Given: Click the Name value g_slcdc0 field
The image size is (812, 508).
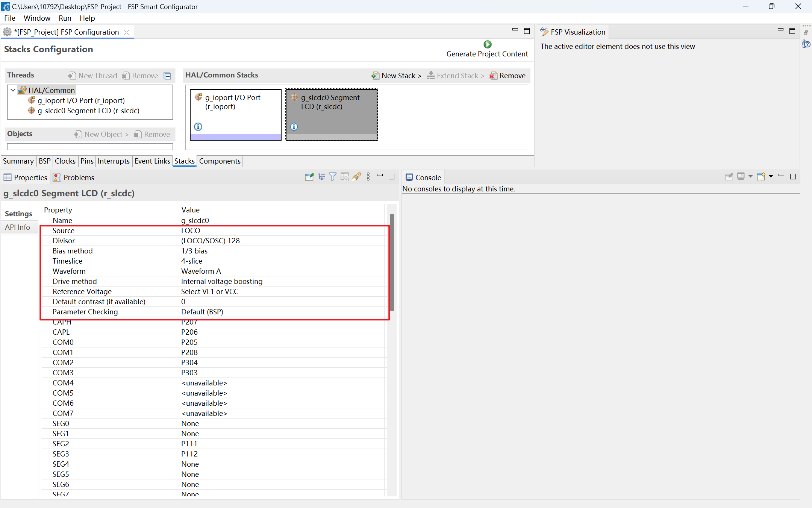Looking at the screenshot, I should tap(282, 220).
